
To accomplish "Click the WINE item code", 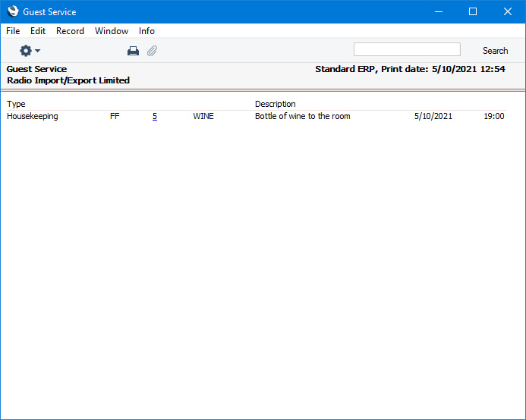I will [203, 116].
